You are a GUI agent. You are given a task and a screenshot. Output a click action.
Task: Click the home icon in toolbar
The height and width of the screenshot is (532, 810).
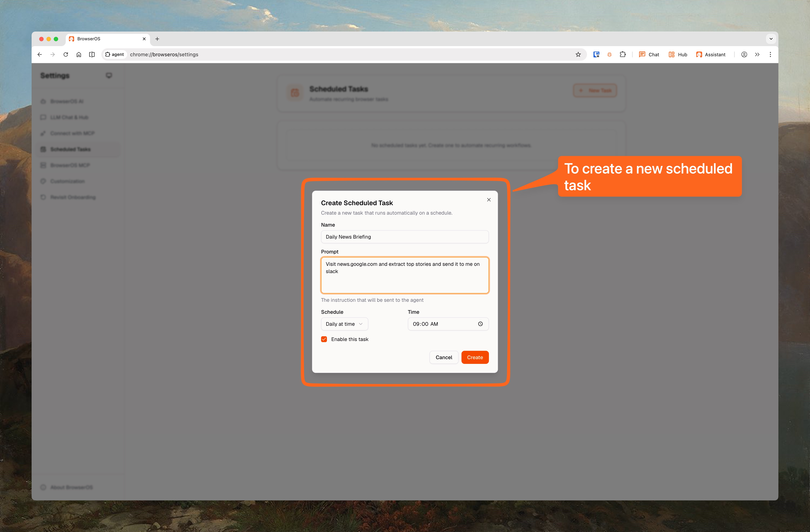point(79,54)
